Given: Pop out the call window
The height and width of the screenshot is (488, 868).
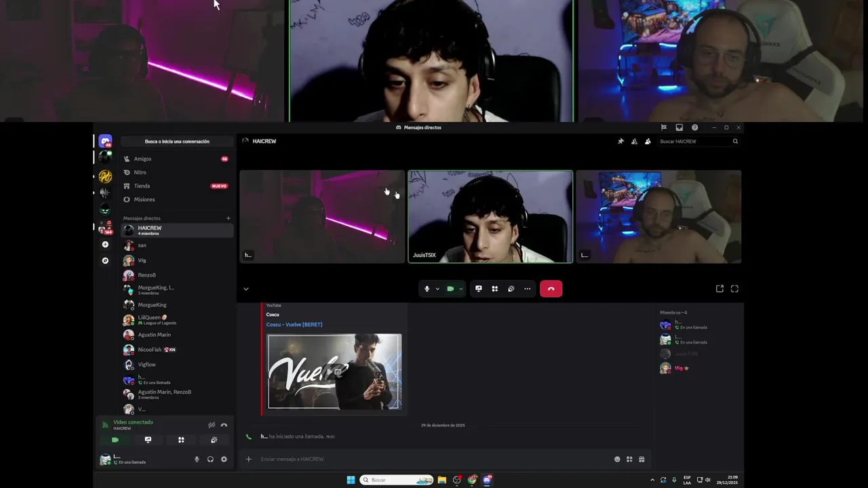Looking at the screenshot, I should (719, 289).
